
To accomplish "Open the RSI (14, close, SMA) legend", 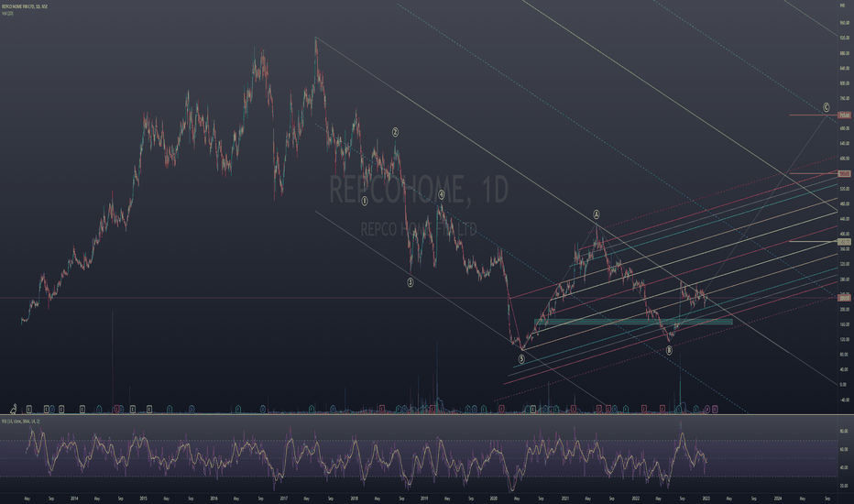I will click(21, 422).
